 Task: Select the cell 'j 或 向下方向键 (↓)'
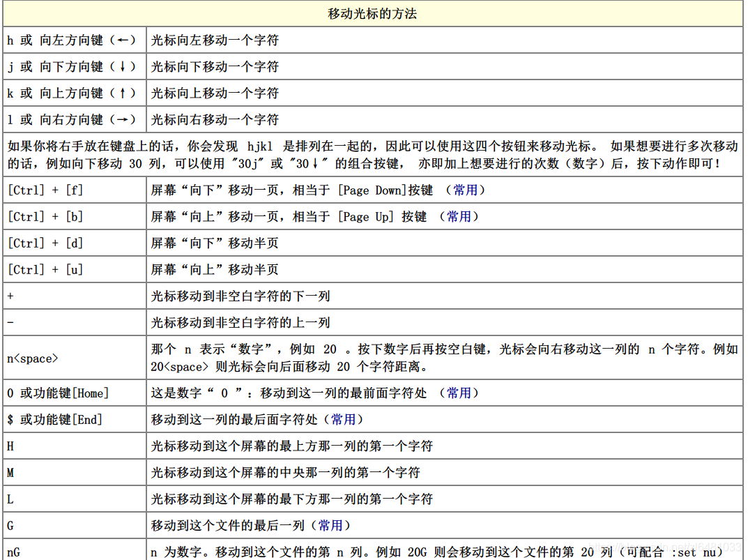click(75, 67)
